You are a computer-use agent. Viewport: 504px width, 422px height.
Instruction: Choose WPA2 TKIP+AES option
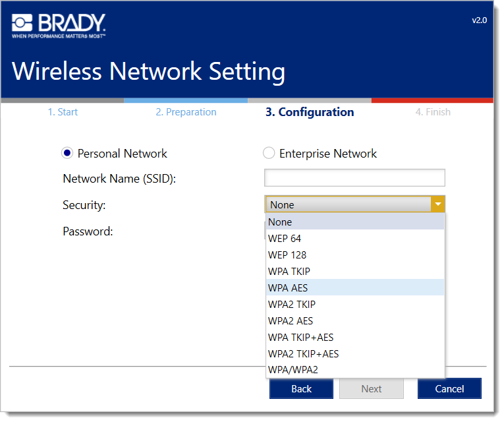click(x=355, y=353)
